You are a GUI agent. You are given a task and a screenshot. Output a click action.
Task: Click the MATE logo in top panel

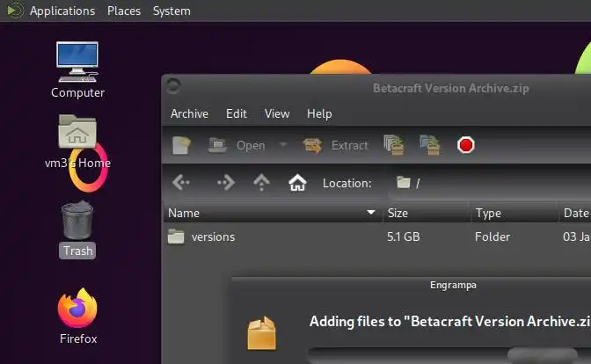pos(15,11)
